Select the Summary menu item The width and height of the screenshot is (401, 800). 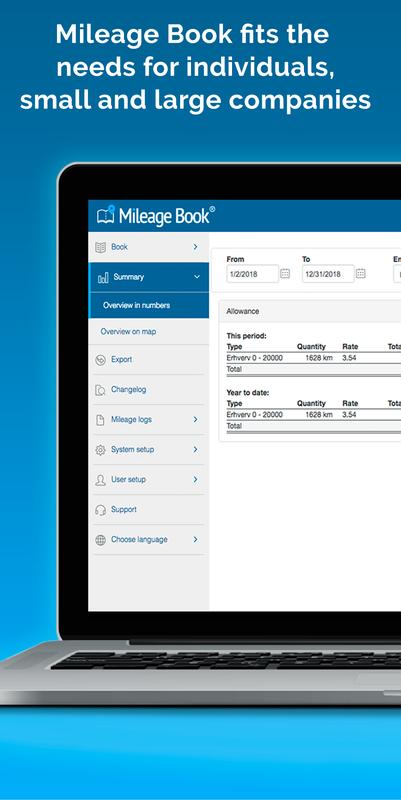pyautogui.click(x=148, y=277)
